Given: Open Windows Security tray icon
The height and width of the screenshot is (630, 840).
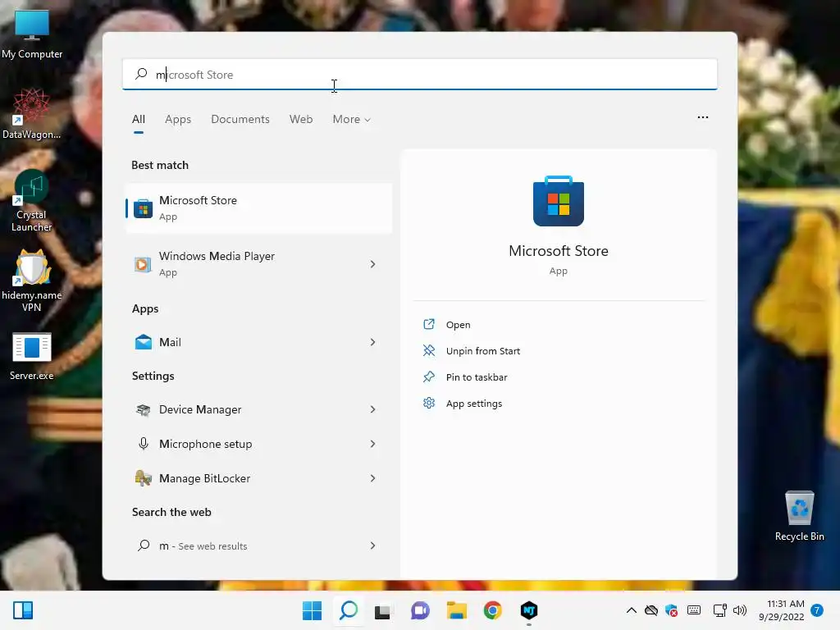Looking at the screenshot, I should (x=672, y=610).
